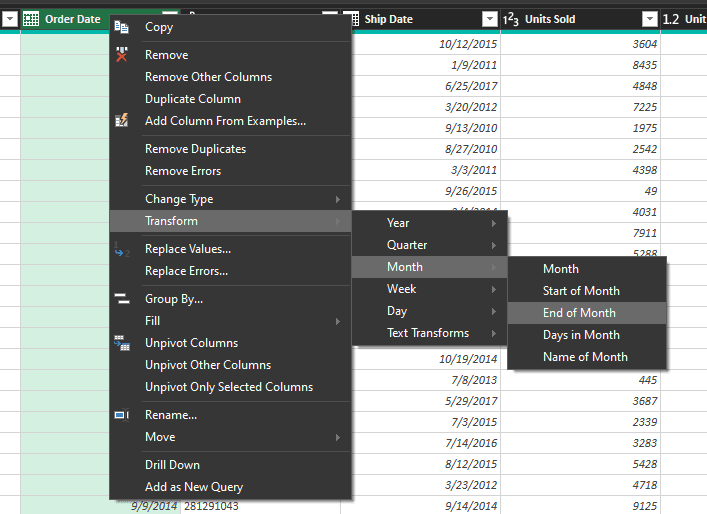The width and height of the screenshot is (707, 514).
Task: Expand the Text Transforms submenu
Action: (494, 333)
